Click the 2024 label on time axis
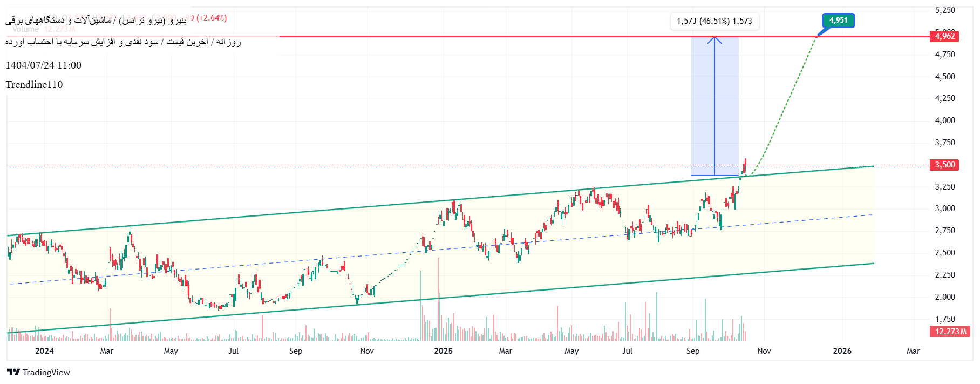This screenshot has height=384, width=980. point(44,351)
